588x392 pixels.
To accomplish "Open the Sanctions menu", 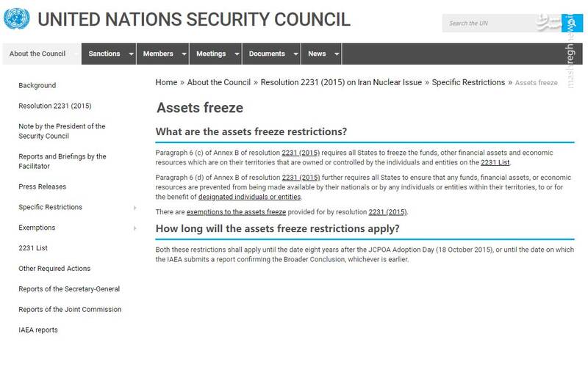I will pos(104,54).
